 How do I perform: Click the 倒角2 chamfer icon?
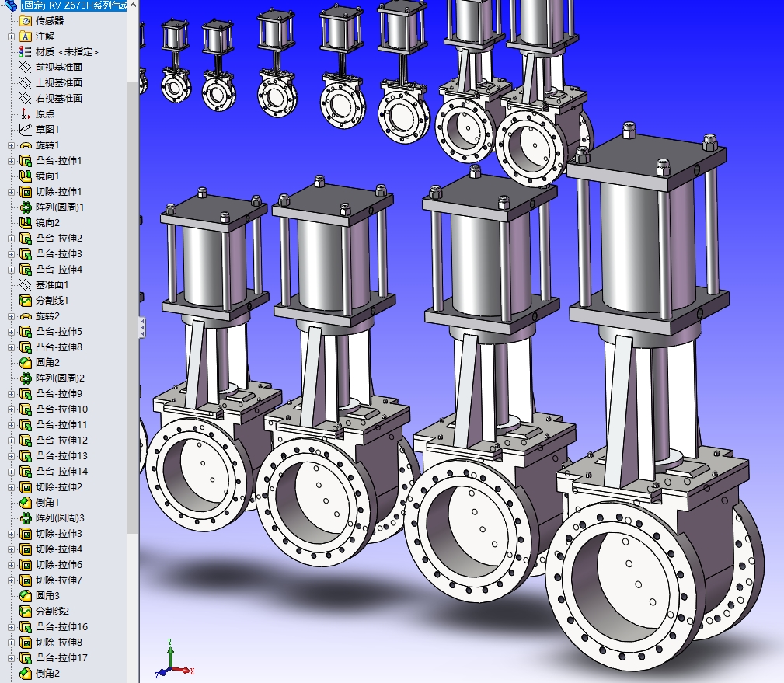click(x=25, y=673)
